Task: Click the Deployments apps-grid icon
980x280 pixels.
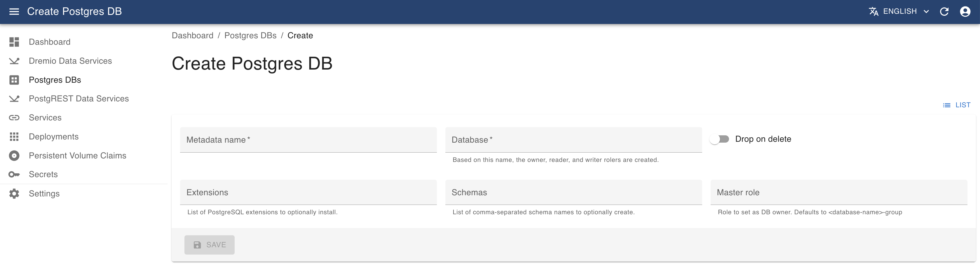Action: pos(14,137)
